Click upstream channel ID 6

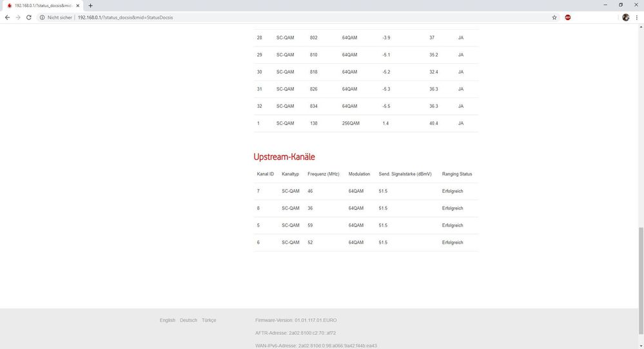click(259, 243)
